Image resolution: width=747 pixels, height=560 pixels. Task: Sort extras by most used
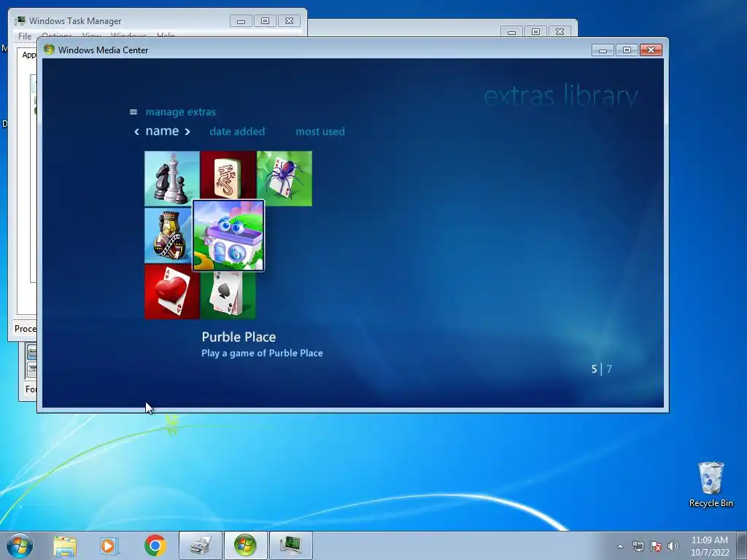(320, 131)
